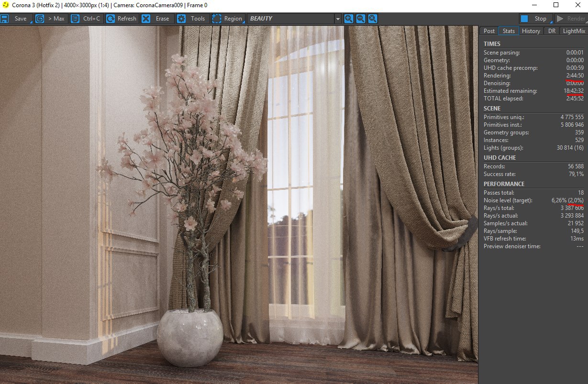Click the greyed-out Render button

570,19
